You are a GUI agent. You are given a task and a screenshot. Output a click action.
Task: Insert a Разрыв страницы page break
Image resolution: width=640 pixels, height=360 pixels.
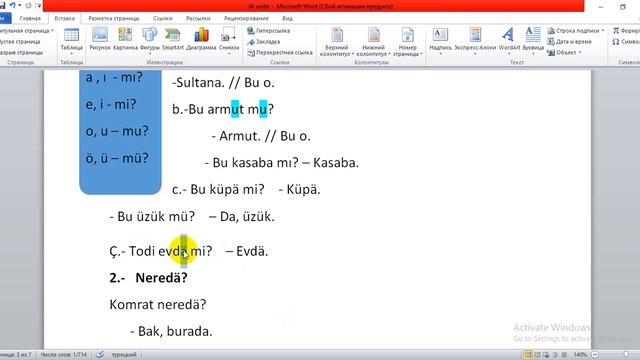[x=21, y=53]
